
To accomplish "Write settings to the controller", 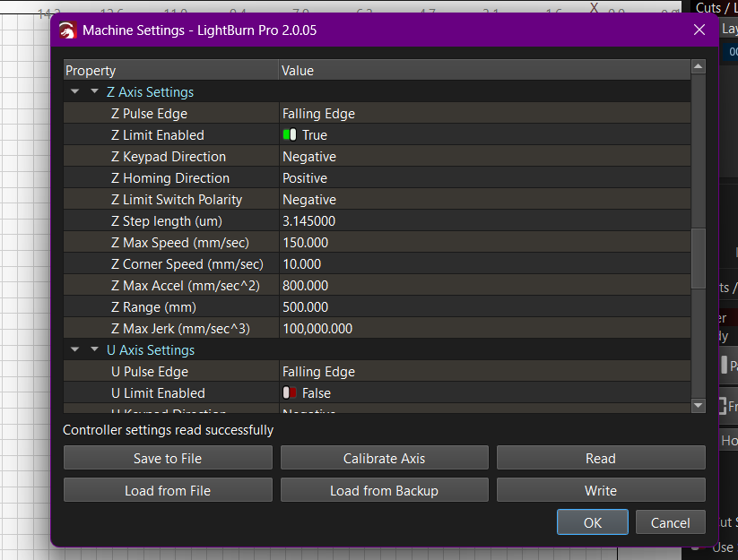I will (x=601, y=490).
